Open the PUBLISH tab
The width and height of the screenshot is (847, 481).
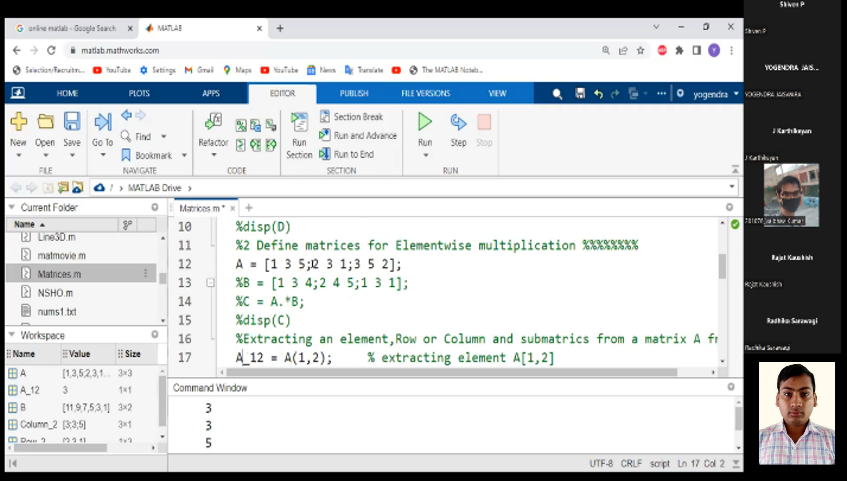354,93
